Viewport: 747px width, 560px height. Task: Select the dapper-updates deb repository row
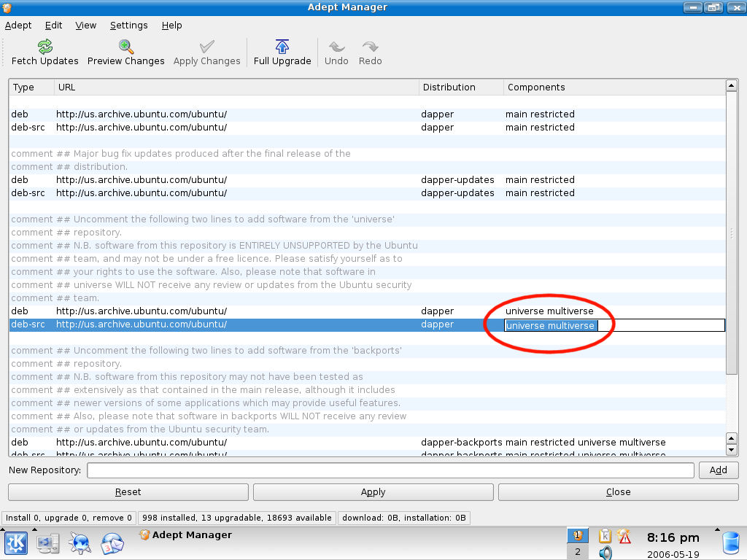click(219, 180)
